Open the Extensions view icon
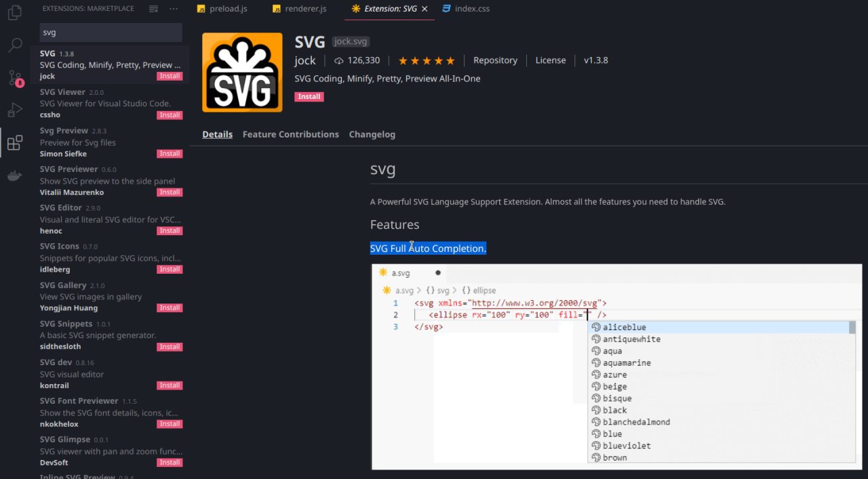868x479 pixels. [x=15, y=142]
